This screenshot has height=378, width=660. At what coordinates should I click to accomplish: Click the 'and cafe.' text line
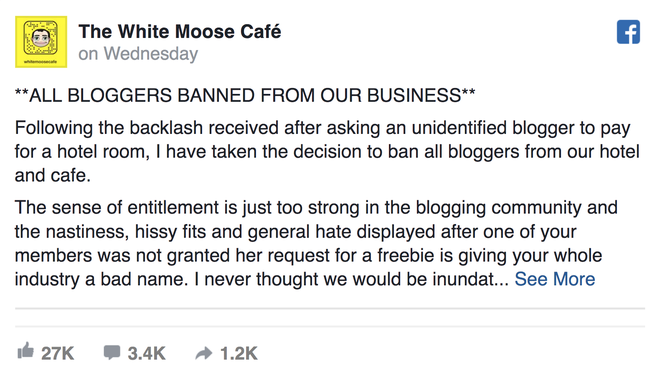[53, 176]
